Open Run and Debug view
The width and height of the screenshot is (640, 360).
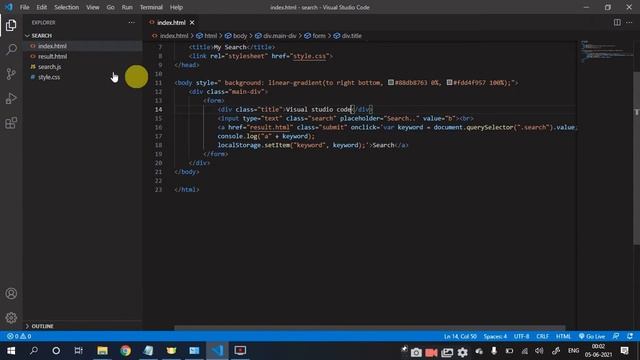(11, 98)
